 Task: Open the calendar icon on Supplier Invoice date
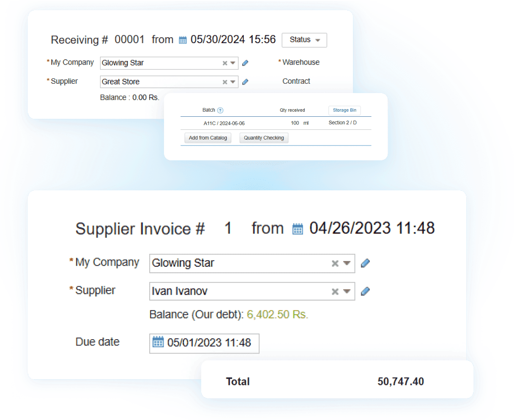click(x=298, y=228)
